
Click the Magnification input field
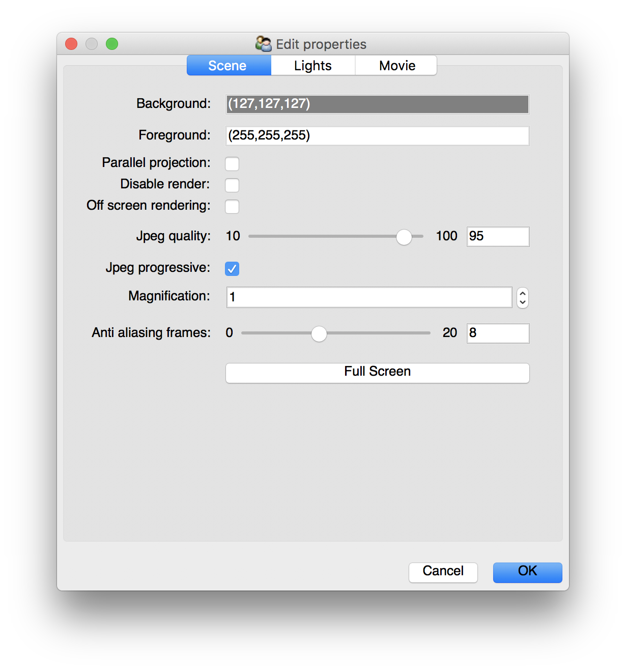(369, 297)
